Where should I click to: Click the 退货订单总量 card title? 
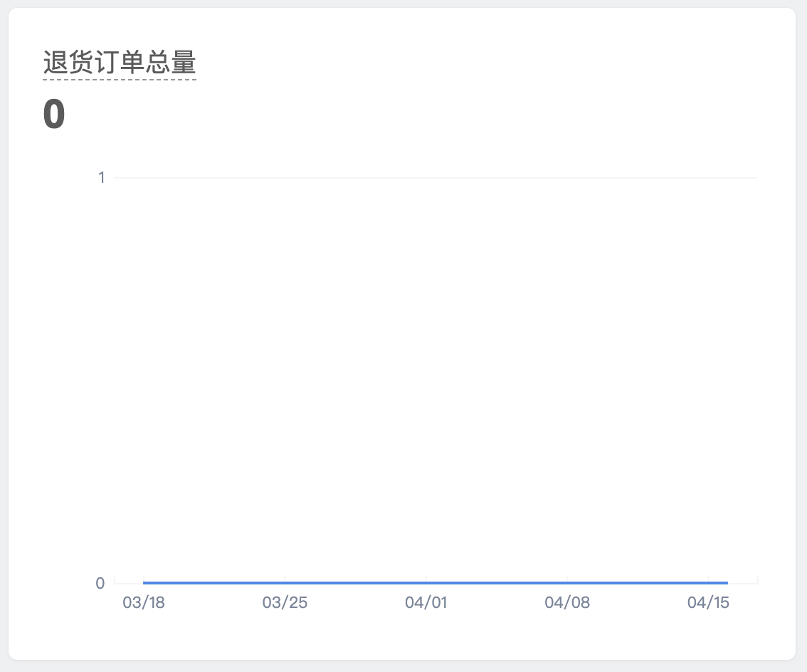(x=120, y=63)
